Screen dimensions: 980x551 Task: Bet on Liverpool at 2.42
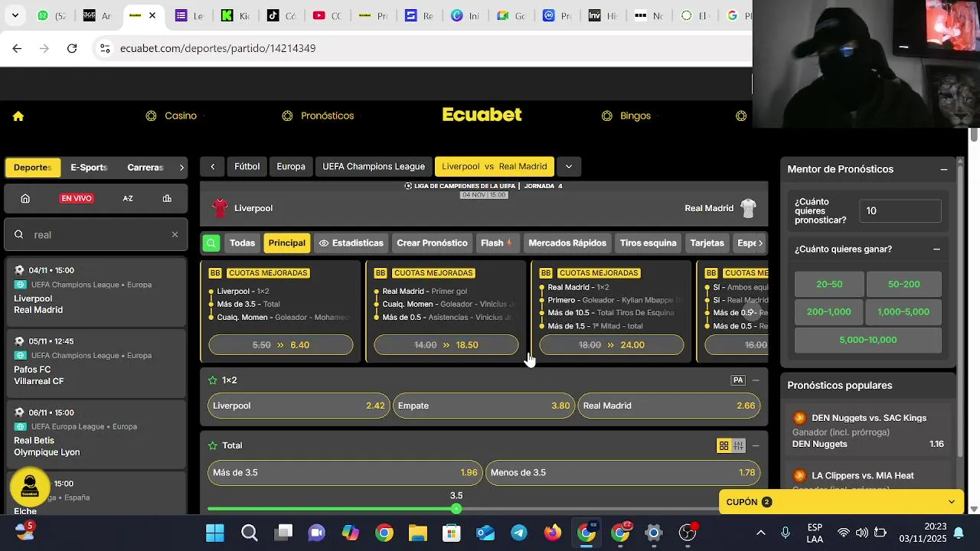pos(299,406)
